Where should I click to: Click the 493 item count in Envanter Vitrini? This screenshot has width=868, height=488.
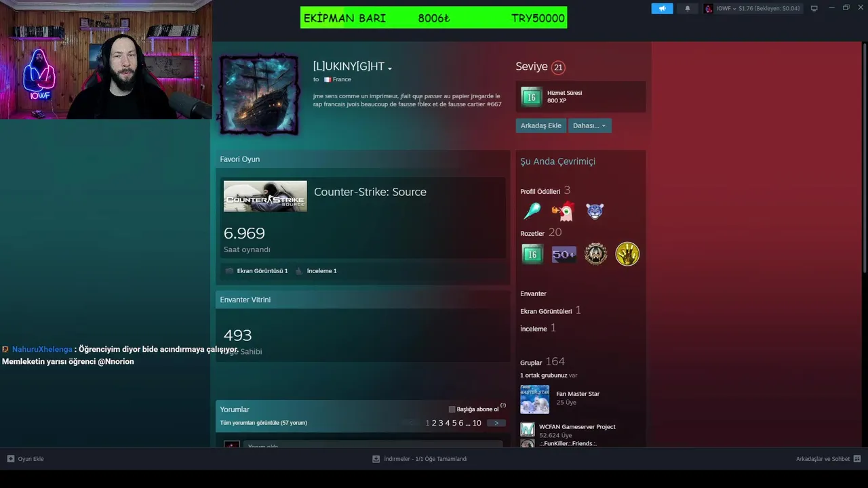point(237,335)
